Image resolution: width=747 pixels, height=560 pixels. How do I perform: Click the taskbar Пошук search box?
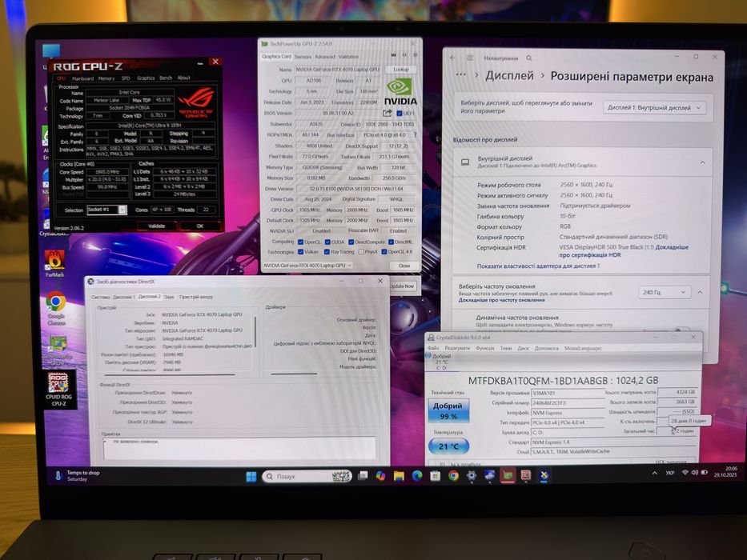(307, 476)
